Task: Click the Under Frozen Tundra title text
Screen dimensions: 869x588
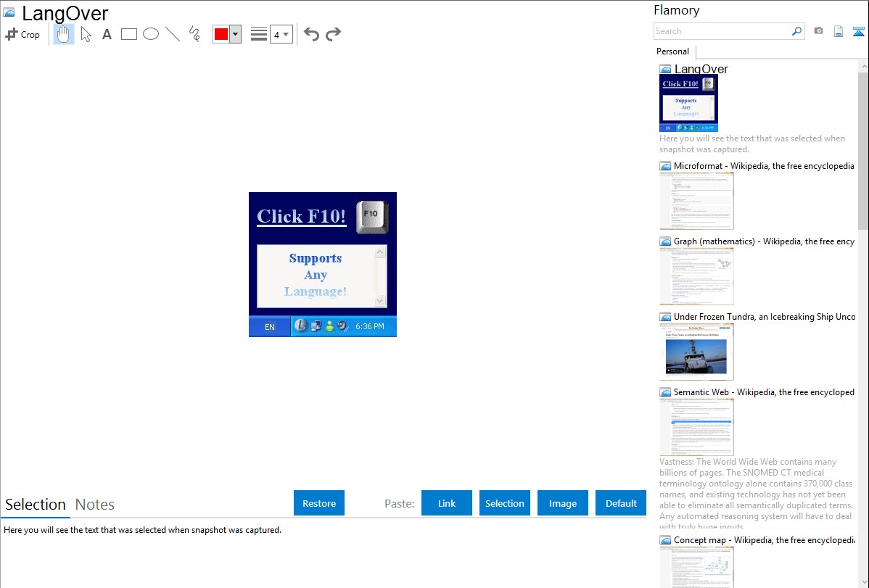Action: [x=765, y=316]
